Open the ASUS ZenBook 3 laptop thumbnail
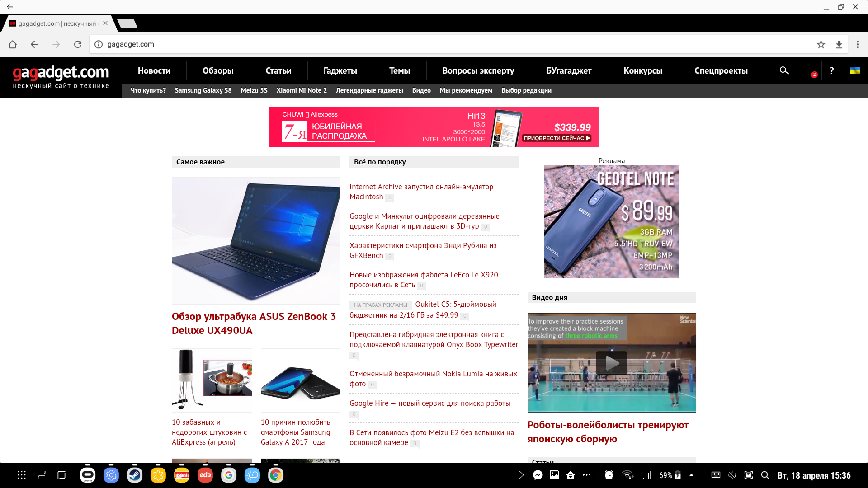 tap(256, 240)
